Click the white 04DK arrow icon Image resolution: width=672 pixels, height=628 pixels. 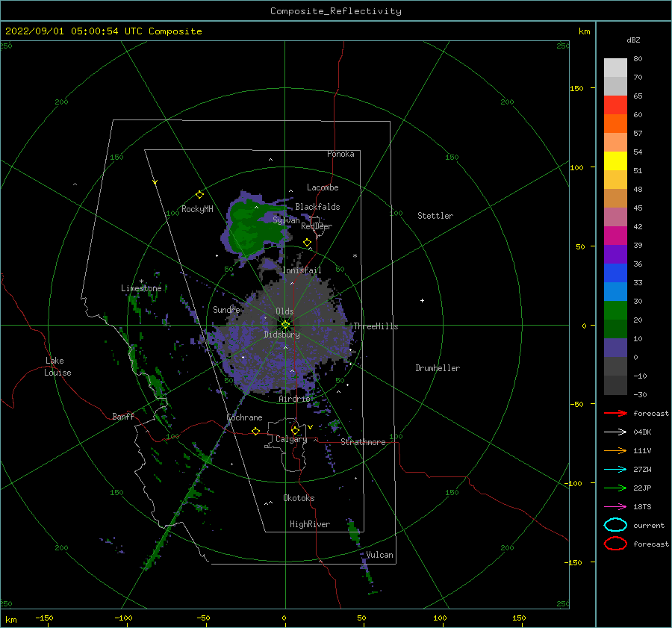[615, 432]
